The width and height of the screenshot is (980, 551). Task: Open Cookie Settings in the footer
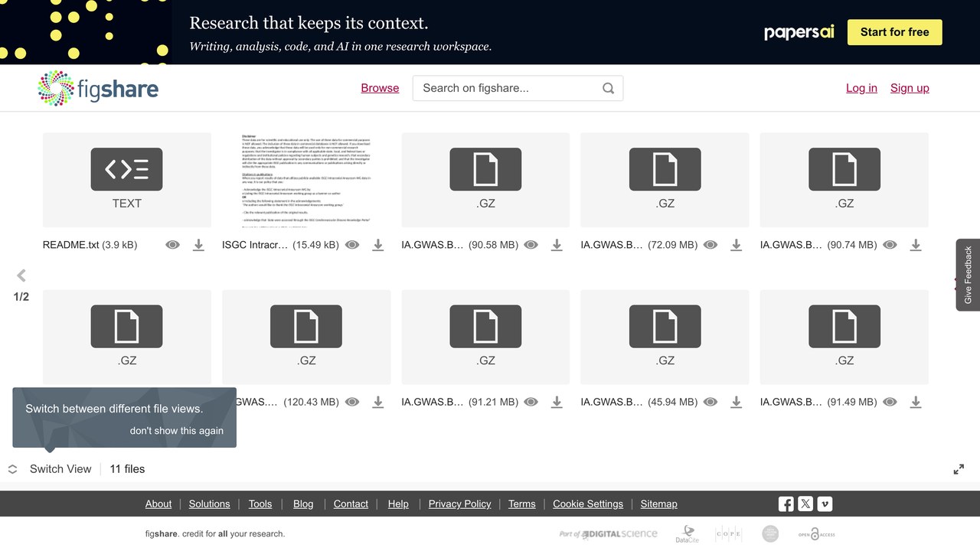coord(588,504)
